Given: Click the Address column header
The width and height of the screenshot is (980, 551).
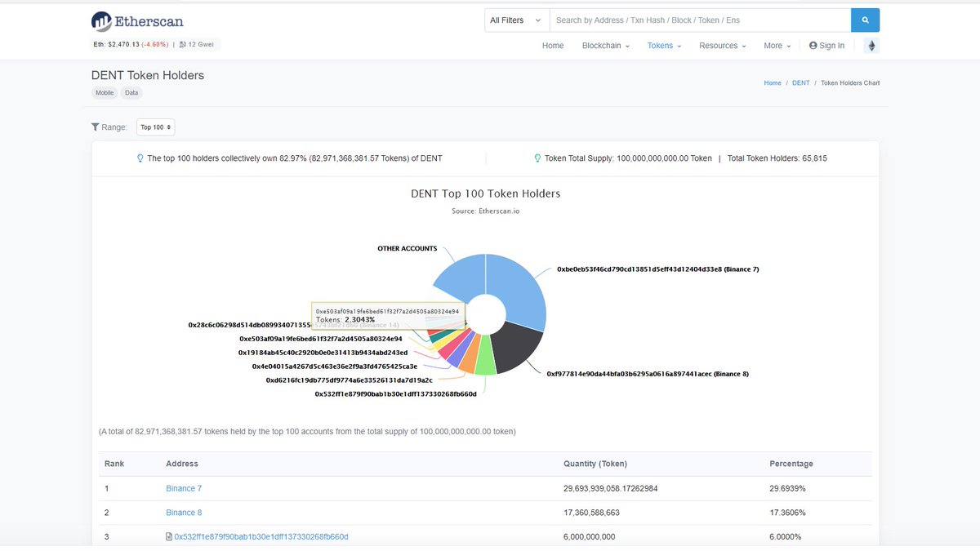Looking at the screenshot, I should click(x=182, y=464).
